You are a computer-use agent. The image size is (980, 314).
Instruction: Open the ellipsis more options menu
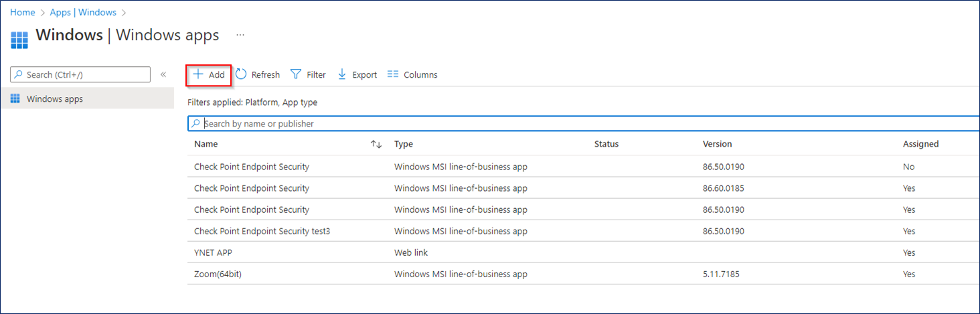(x=240, y=35)
